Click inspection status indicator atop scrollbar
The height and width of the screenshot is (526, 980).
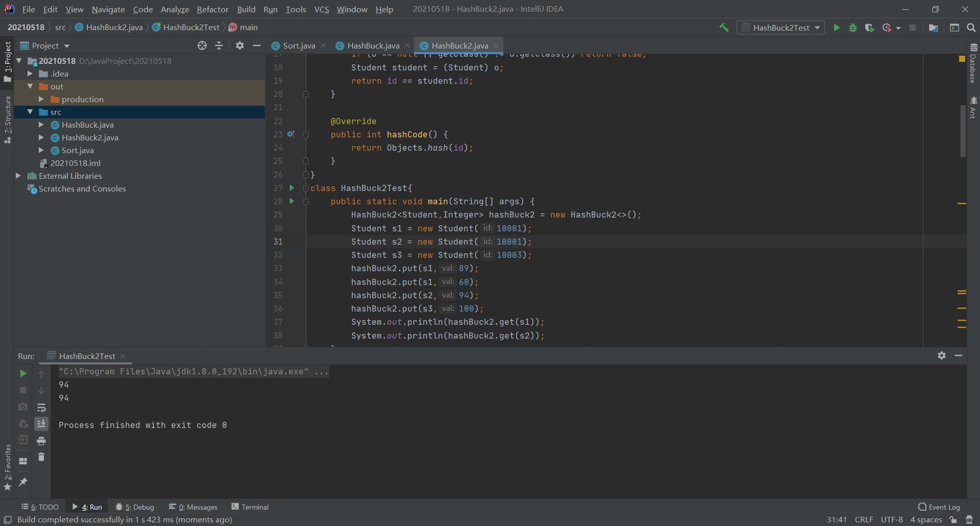click(962, 59)
